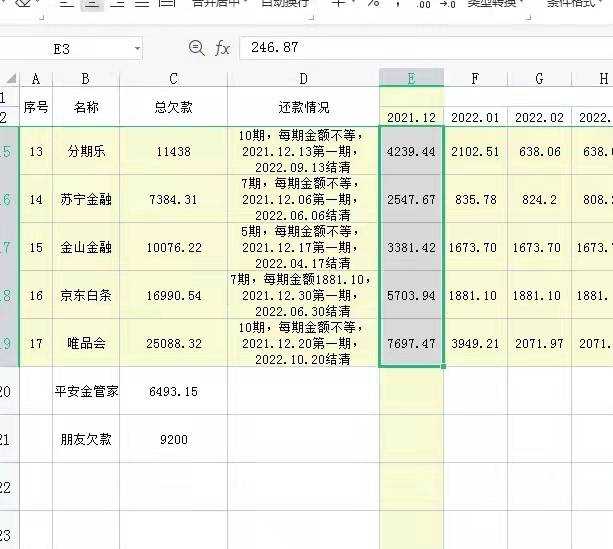Select highlighted column E header
Screen dimensions: 613x549
[x=411, y=78]
